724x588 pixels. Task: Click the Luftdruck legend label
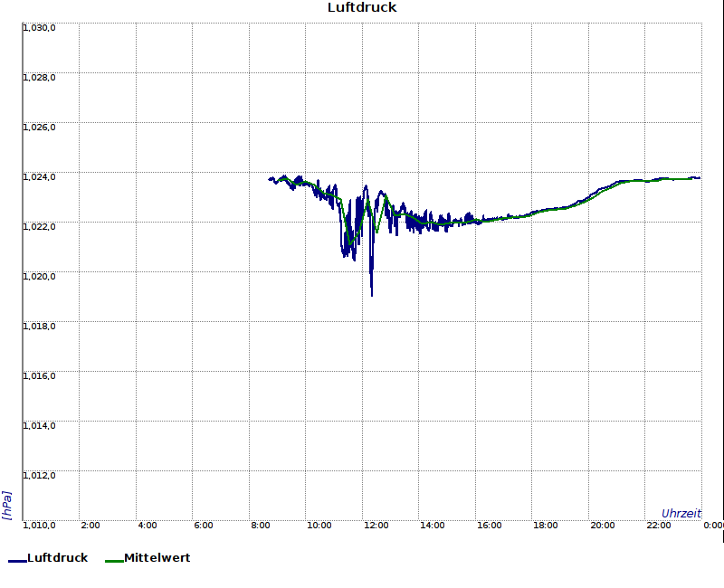coord(58,557)
